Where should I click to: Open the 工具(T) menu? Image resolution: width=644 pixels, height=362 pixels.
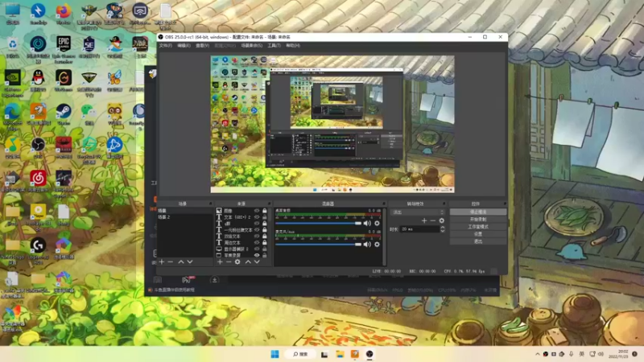tap(274, 46)
